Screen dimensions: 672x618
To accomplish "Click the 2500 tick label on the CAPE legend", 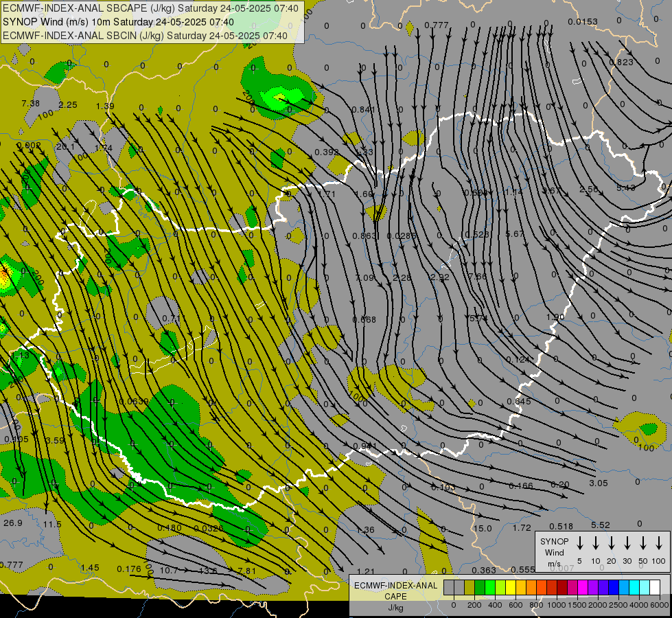I will [618, 605].
